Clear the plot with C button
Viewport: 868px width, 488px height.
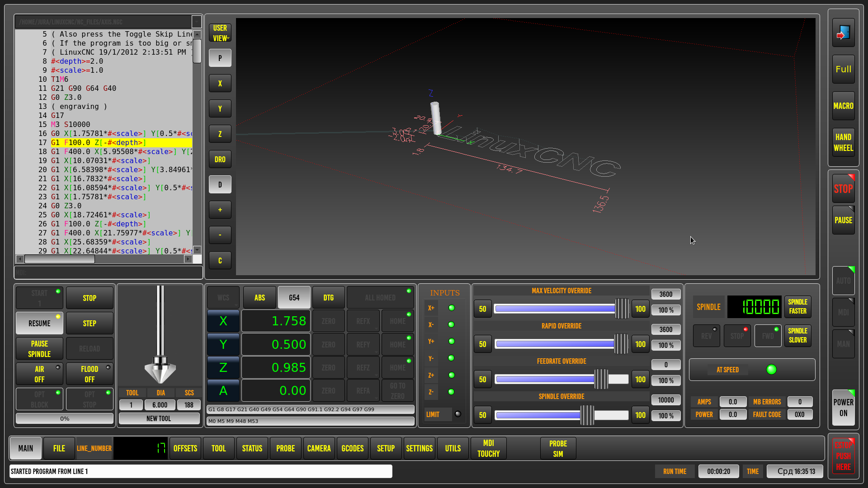[220, 261]
